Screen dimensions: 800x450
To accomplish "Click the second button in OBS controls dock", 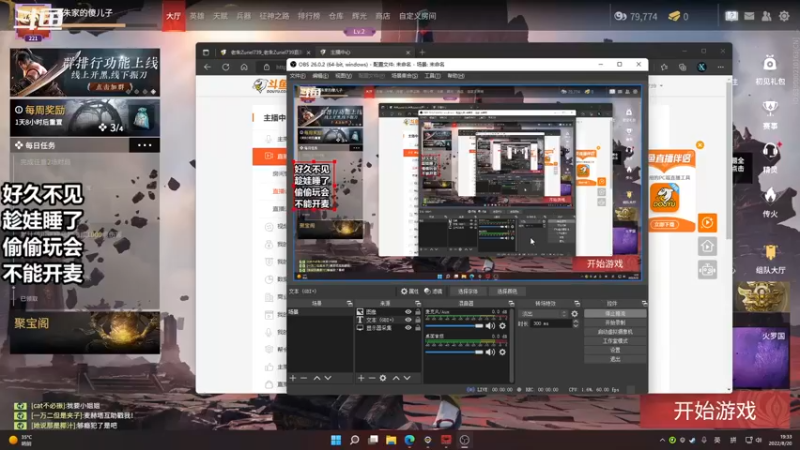I will tap(615, 323).
